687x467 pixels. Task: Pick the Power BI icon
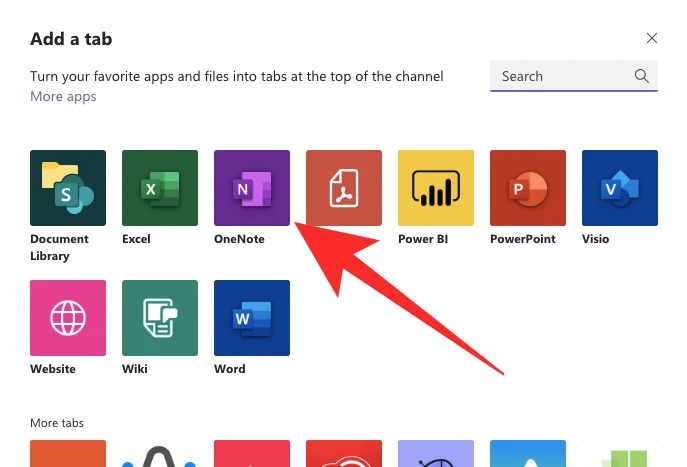436,188
